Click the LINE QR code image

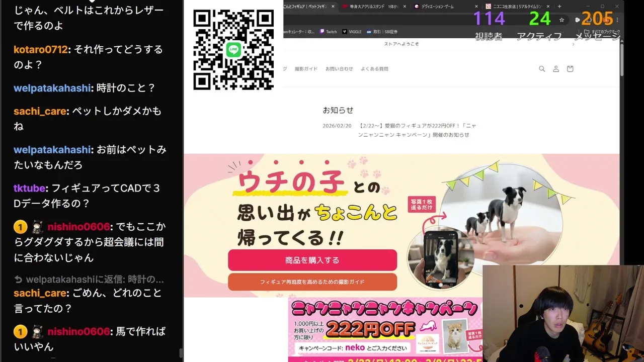point(233,50)
